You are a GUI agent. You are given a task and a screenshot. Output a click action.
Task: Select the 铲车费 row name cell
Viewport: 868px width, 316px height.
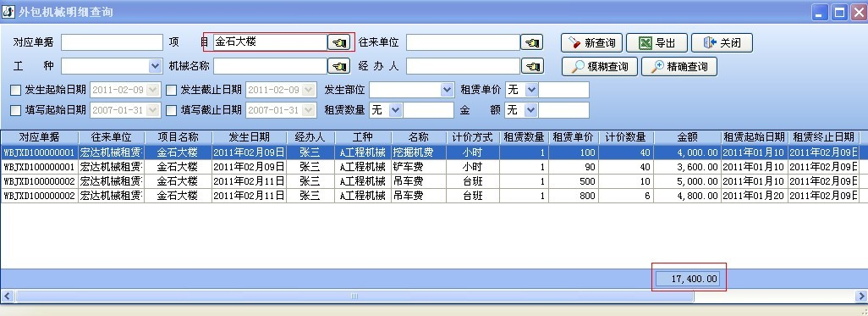419,167
